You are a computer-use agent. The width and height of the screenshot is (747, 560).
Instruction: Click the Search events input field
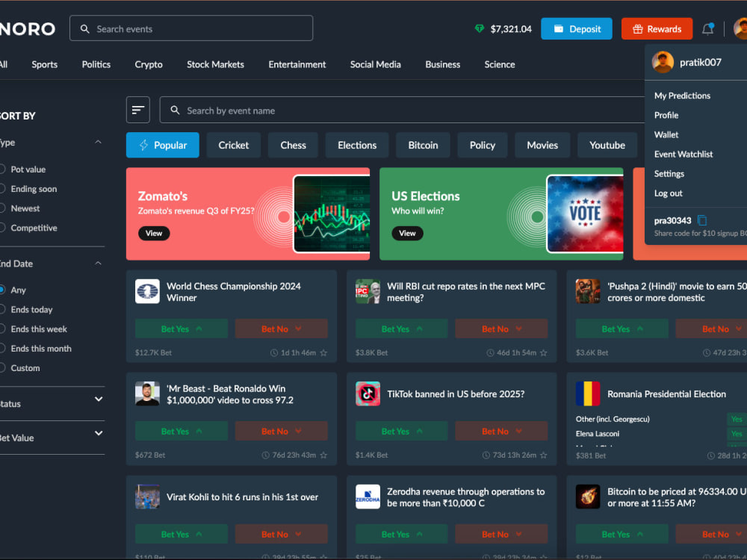(x=191, y=28)
